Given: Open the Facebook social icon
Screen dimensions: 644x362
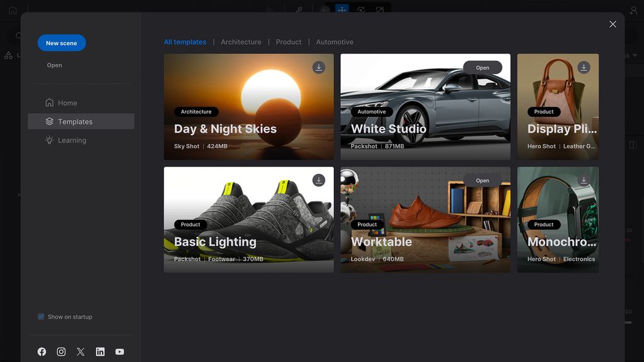Looking at the screenshot, I should (42, 351).
